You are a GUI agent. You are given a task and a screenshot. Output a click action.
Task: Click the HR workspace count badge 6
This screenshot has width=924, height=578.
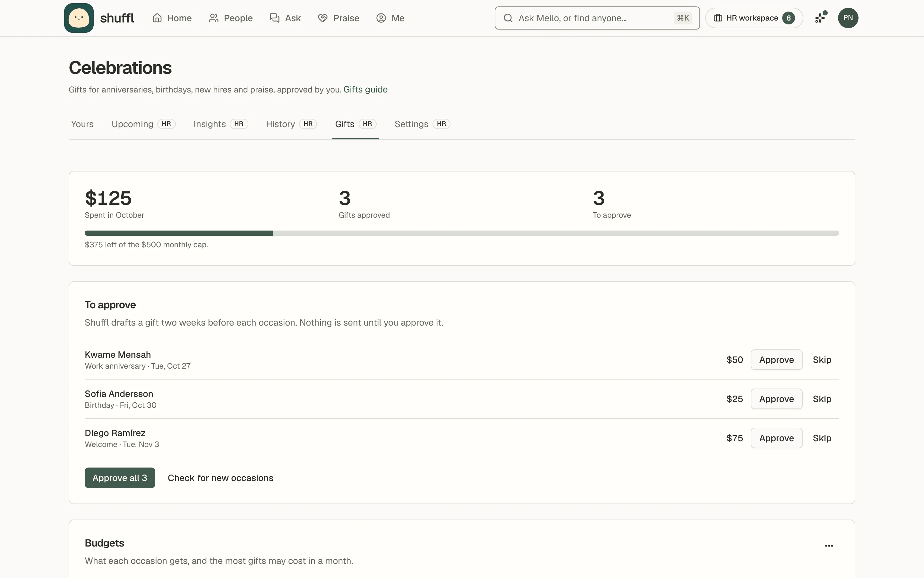[788, 18]
